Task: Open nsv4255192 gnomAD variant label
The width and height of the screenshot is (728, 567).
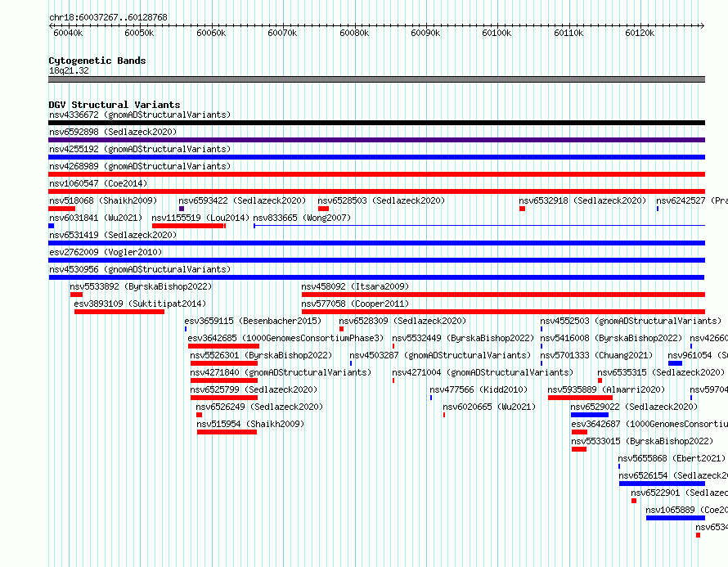Action: (x=140, y=149)
